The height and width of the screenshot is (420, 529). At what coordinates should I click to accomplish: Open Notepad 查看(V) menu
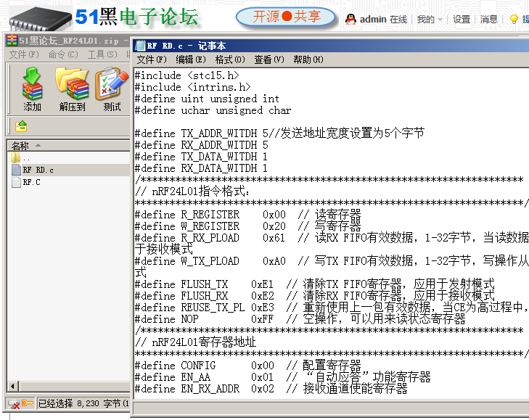click(x=269, y=59)
